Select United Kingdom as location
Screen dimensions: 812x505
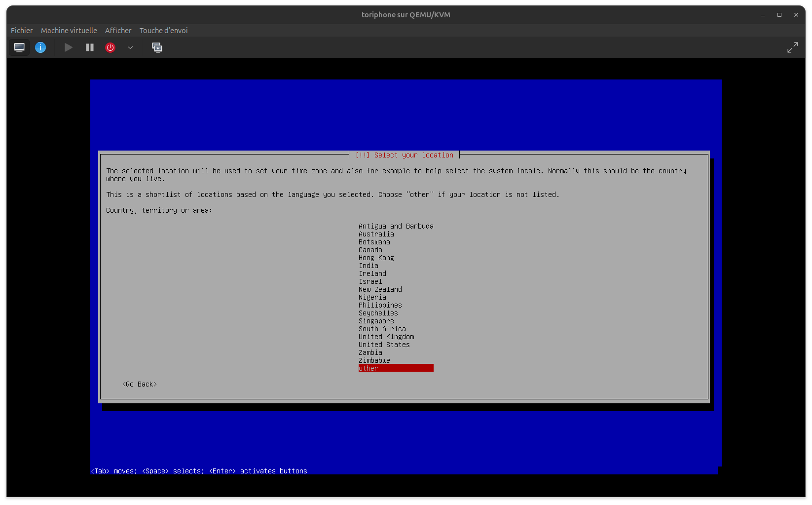point(386,337)
